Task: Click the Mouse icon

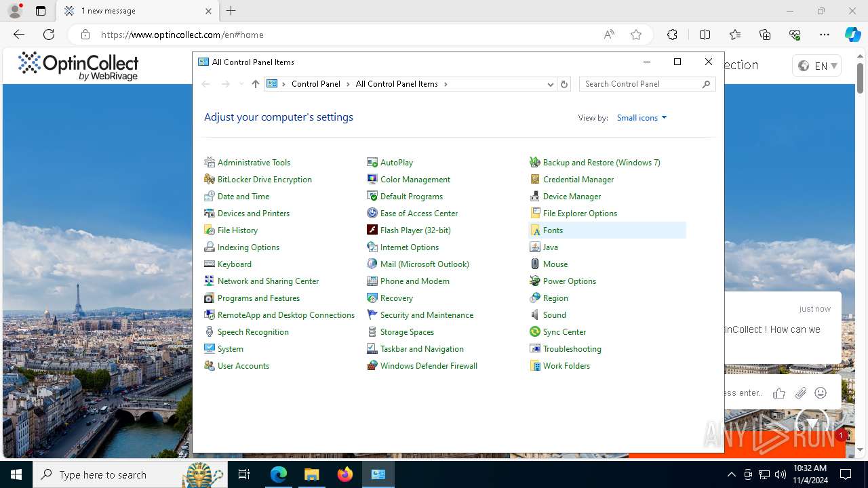Action: tap(535, 264)
